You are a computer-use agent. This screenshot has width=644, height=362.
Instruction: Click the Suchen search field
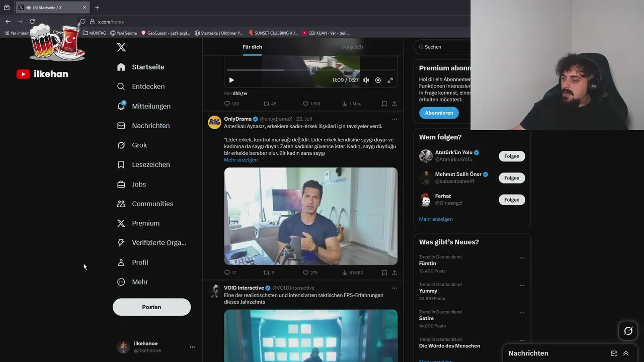[443, 47]
